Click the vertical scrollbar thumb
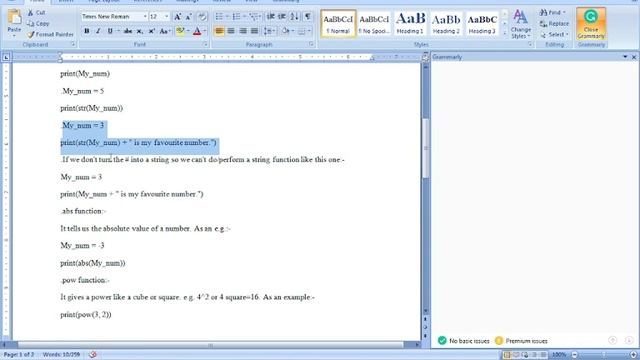The image size is (640, 360). click(426, 148)
